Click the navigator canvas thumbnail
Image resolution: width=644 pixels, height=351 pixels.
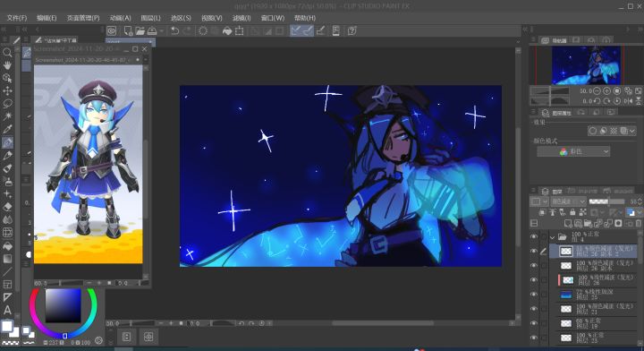tap(586, 65)
